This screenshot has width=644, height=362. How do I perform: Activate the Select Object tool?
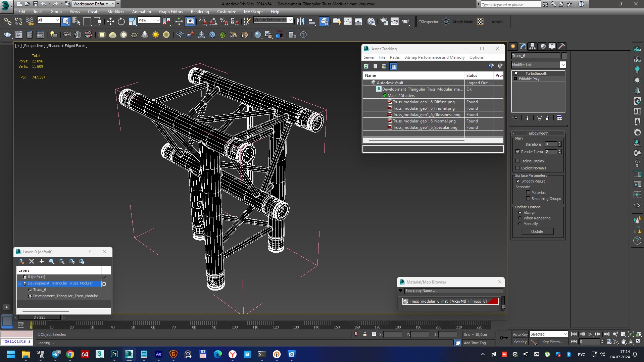(x=65, y=22)
